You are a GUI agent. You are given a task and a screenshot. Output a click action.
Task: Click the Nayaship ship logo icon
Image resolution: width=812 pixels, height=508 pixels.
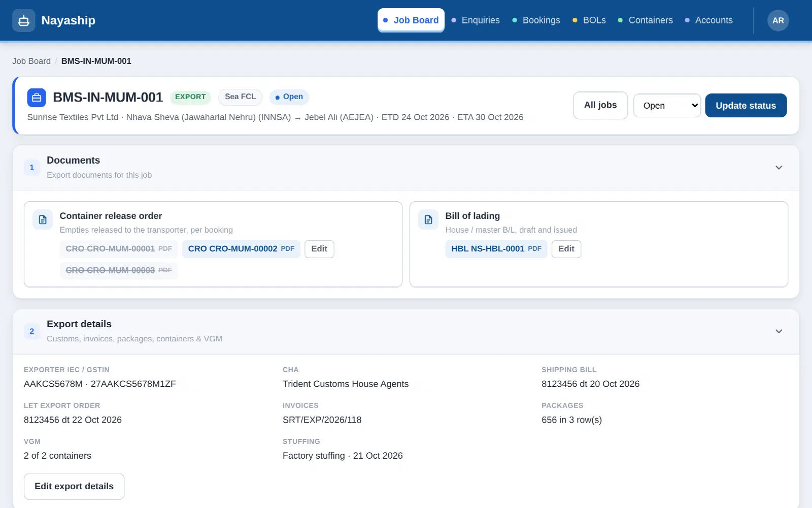point(24,20)
